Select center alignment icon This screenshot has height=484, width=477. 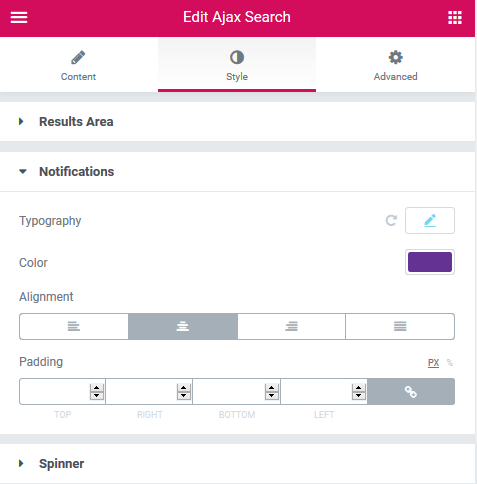[183, 326]
